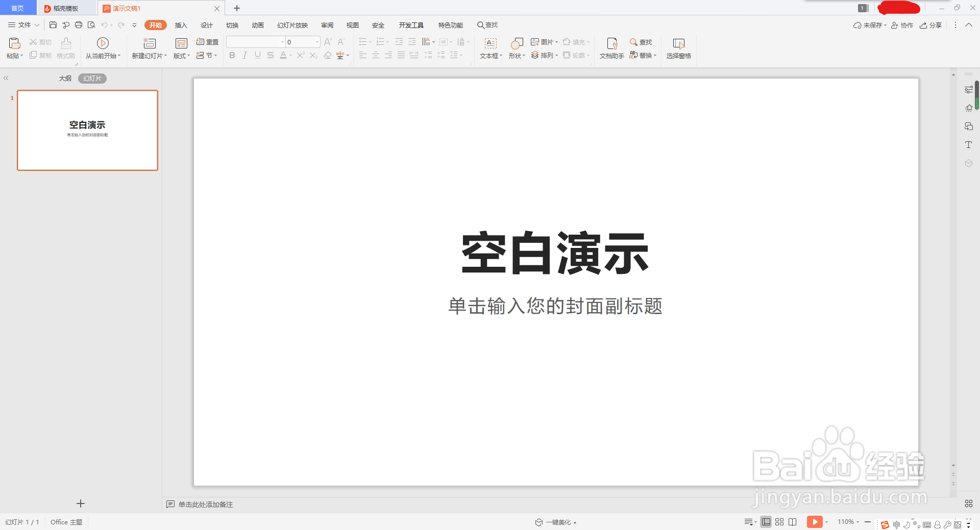Click the 选择窗格 selection pane icon
980x530 pixels.
pos(679,48)
